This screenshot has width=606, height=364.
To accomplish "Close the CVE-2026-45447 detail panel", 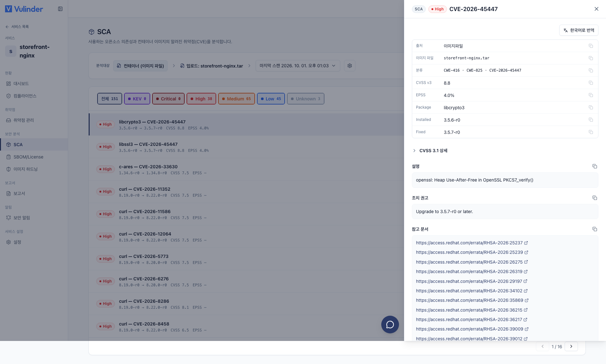I will (596, 9).
